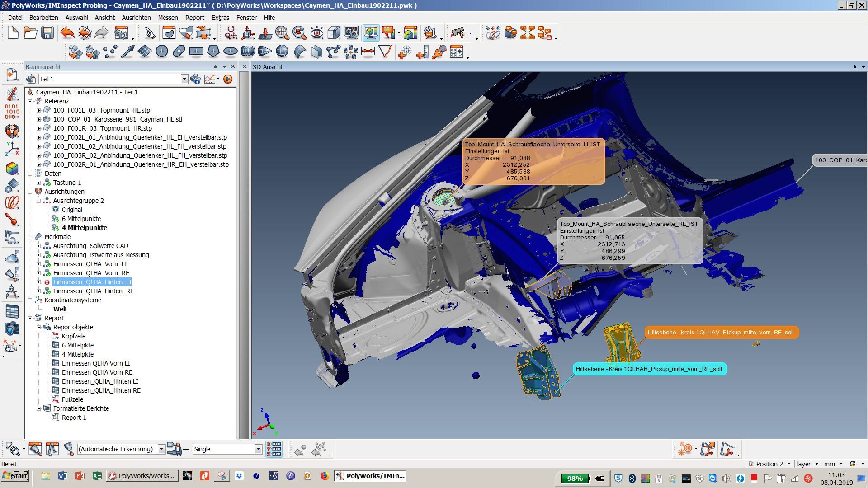Select the circle feature creation icon
Viewport: 868px width, 488px height.
click(x=162, y=52)
